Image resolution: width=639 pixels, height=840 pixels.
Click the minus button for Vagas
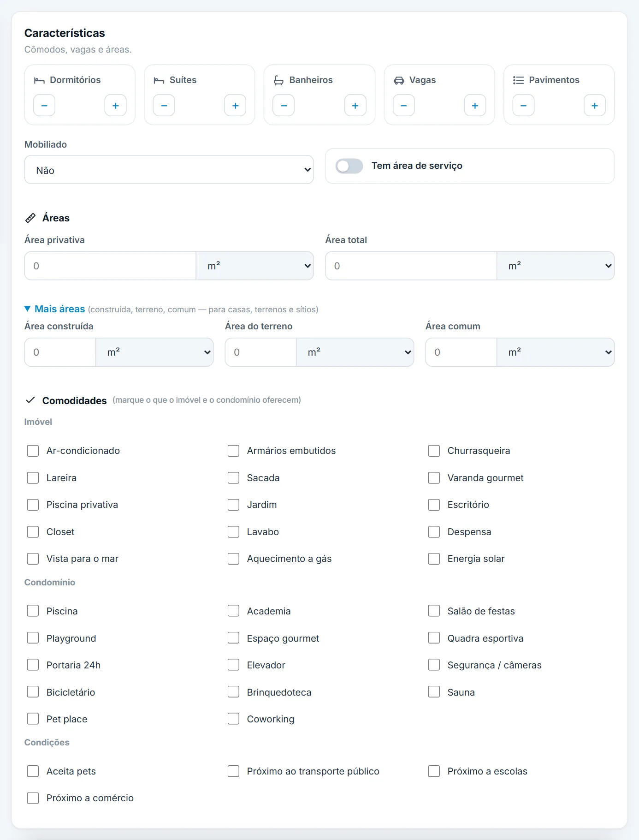404,106
